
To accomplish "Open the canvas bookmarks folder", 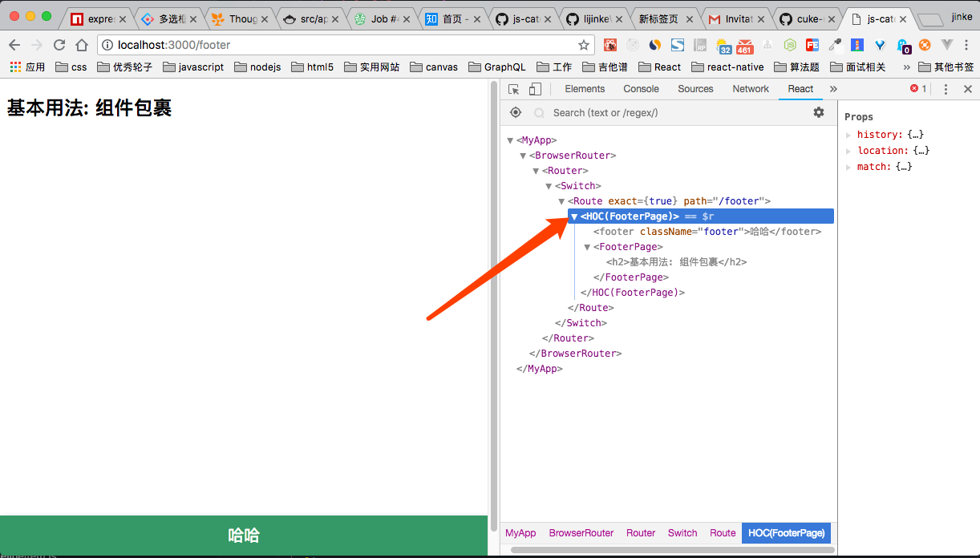I will pyautogui.click(x=434, y=67).
